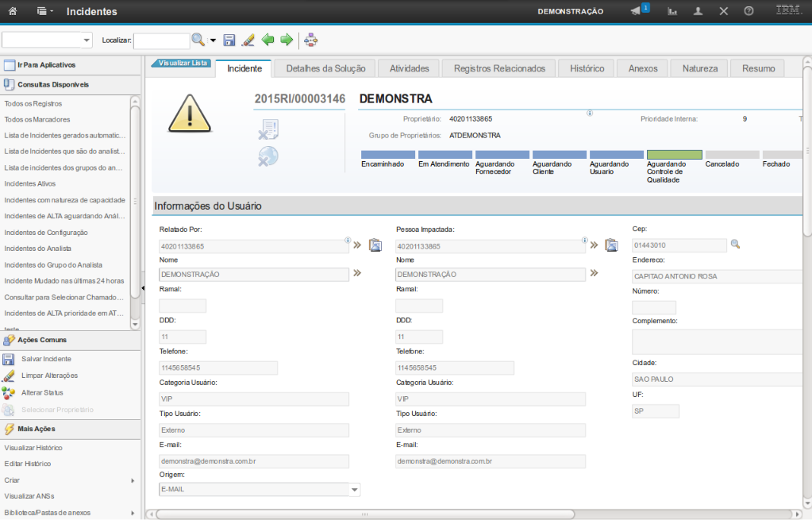Open detail menu chevrons beside Pessoa Impactada
Image resolution: width=812 pixels, height=520 pixels.
(x=594, y=245)
